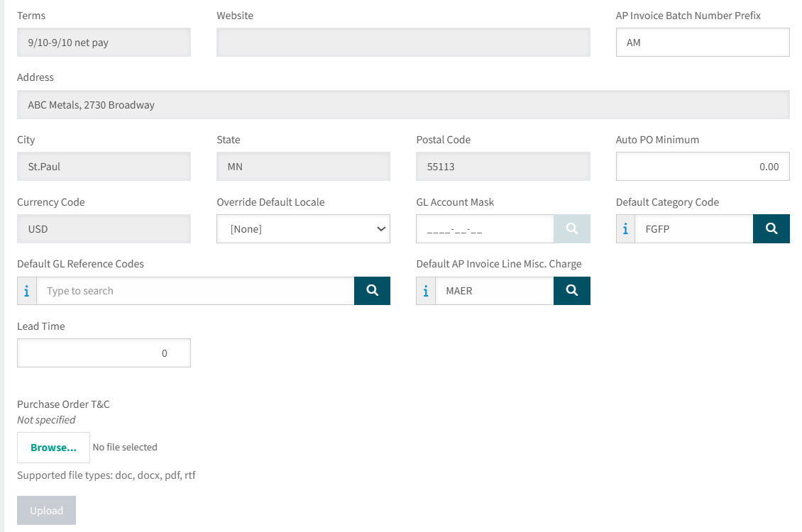Select the Lead Time input box

[x=104, y=353]
